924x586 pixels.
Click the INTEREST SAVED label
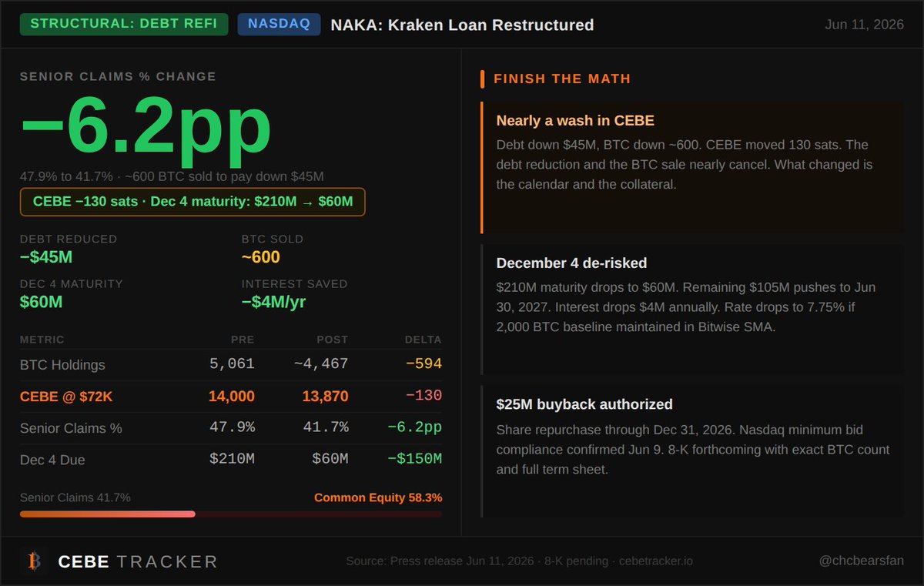295,284
